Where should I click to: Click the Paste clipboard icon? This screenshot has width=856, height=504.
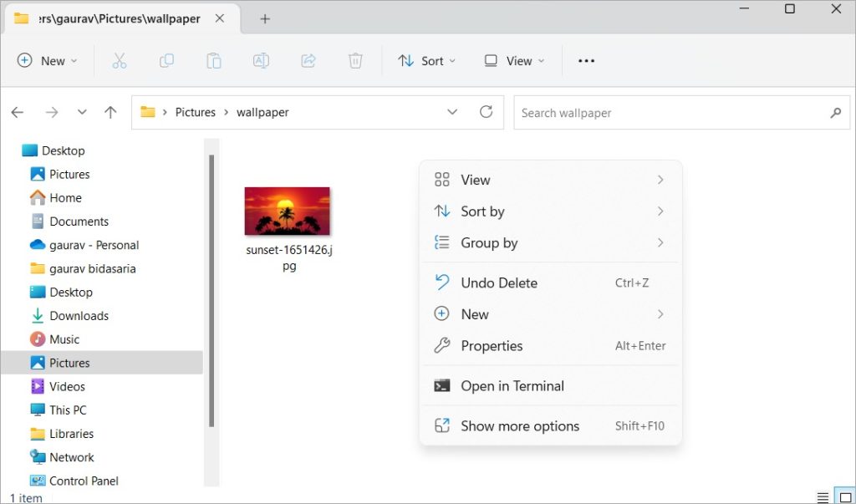click(x=214, y=60)
